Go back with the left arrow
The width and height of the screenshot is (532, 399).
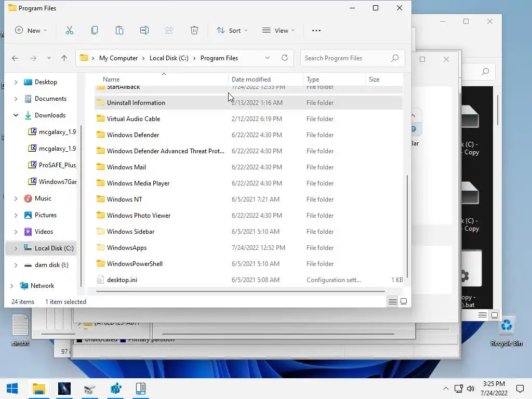15,58
